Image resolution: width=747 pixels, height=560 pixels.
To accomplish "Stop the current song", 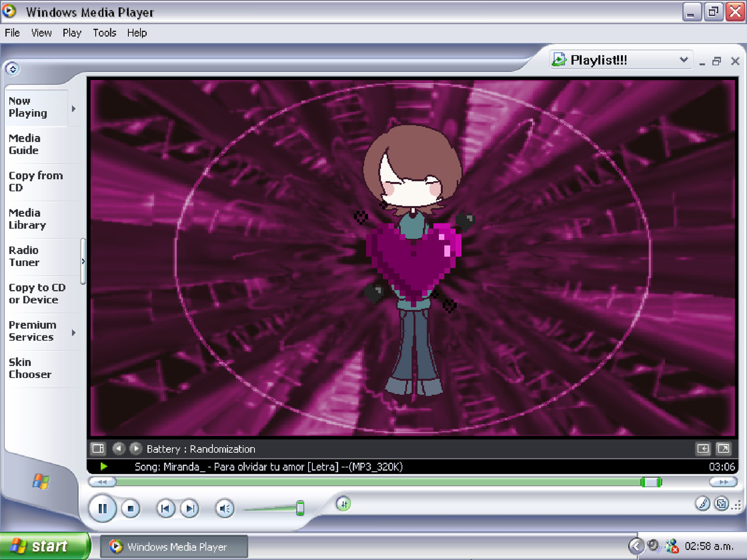I will [x=131, y=509].
